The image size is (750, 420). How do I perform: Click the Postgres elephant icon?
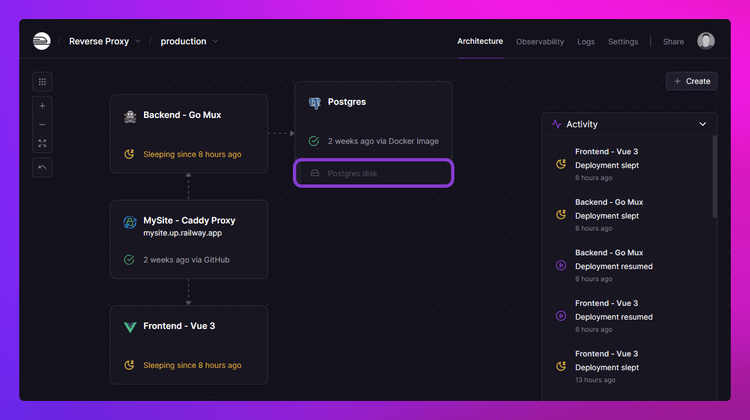click(x=315, y=102)
